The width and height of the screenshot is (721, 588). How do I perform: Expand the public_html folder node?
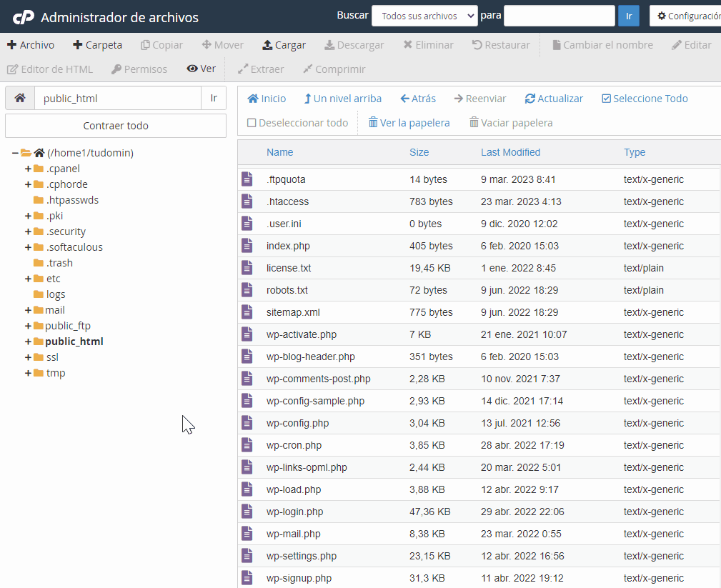click(28, 342)
